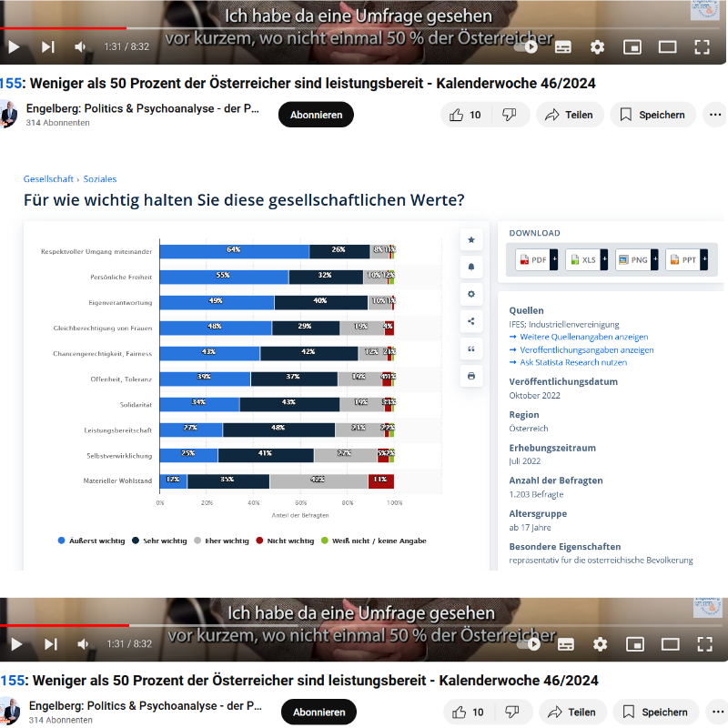Click the share icon beside the chart
The image size is (728, 728).
coord(470,321)
